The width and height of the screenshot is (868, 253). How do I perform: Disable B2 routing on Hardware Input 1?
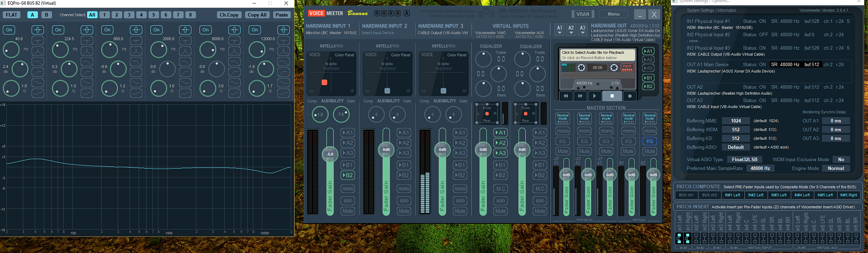(348, 175)
